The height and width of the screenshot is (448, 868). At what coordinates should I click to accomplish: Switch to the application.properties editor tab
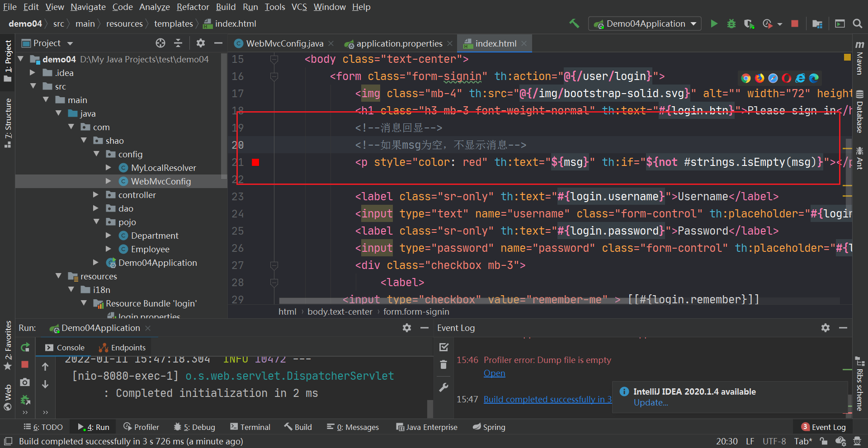[398, 43]
